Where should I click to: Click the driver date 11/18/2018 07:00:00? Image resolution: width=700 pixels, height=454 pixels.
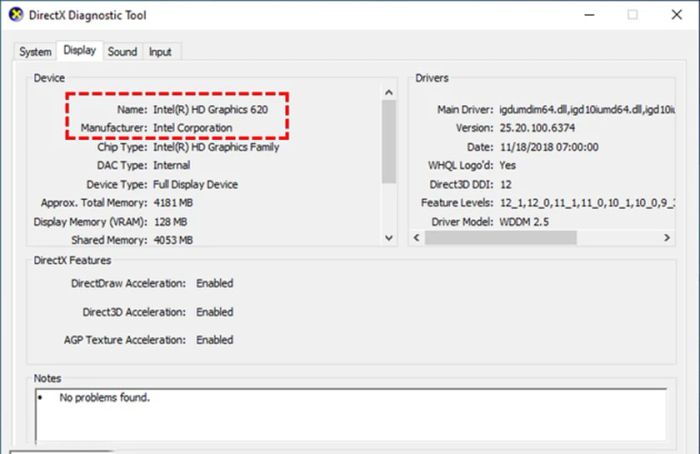click(549, 147)
